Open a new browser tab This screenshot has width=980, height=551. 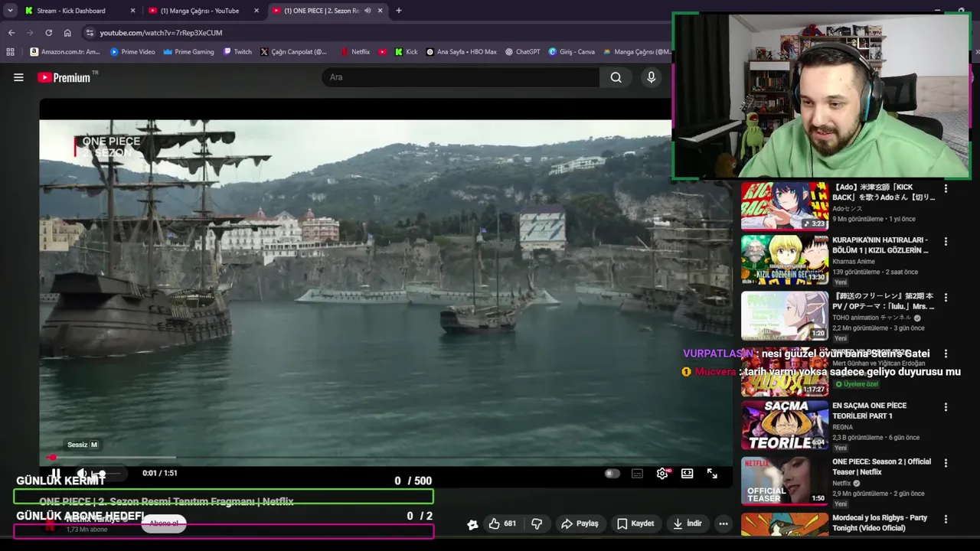399,11
